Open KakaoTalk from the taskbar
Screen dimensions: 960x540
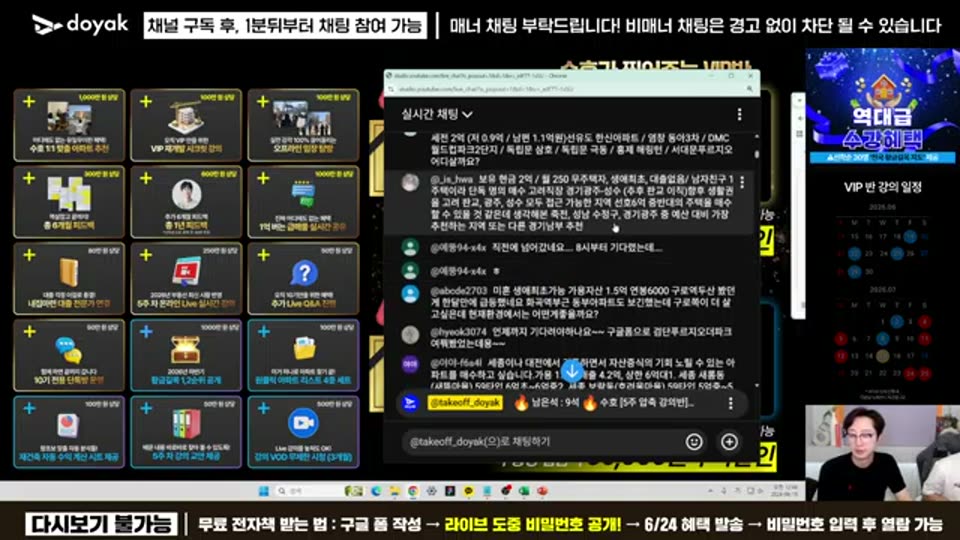[468, 491]
